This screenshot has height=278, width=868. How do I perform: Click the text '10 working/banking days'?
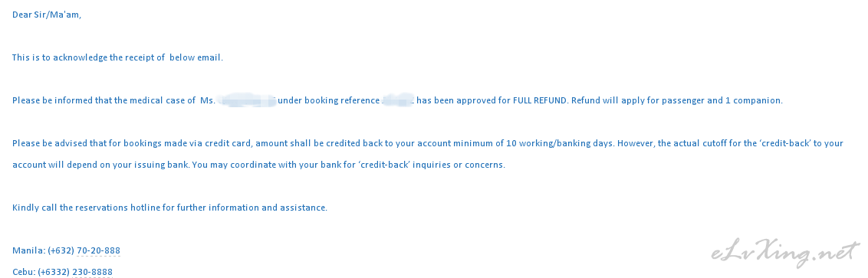click(x=560, y=143)
